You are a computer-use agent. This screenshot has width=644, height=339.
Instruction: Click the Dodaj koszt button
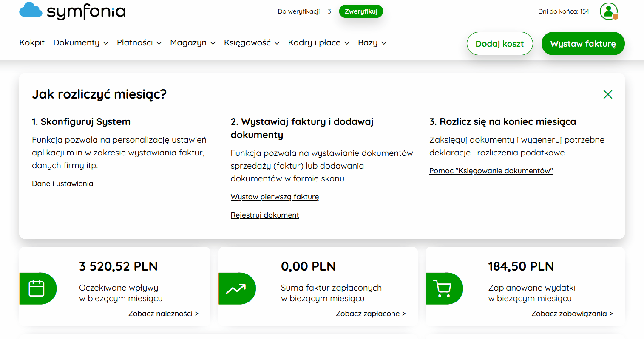499,44
